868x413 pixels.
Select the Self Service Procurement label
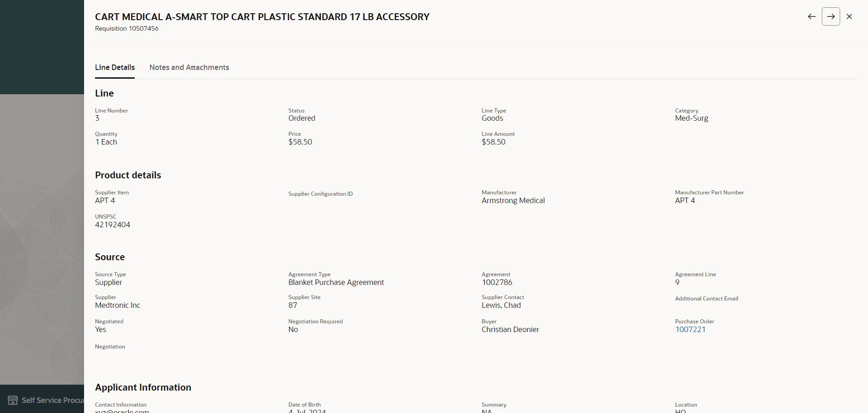tap(53, 400)
